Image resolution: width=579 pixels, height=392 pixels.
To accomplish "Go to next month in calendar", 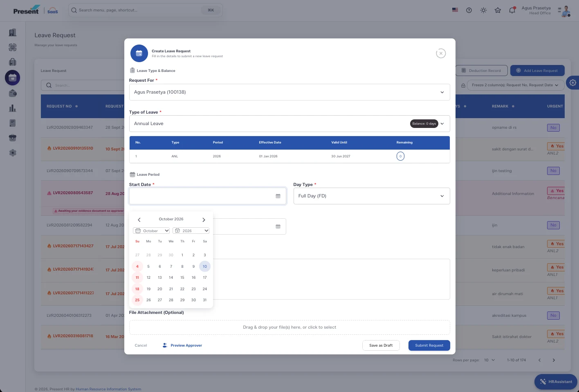I will (x=204, y=220).
